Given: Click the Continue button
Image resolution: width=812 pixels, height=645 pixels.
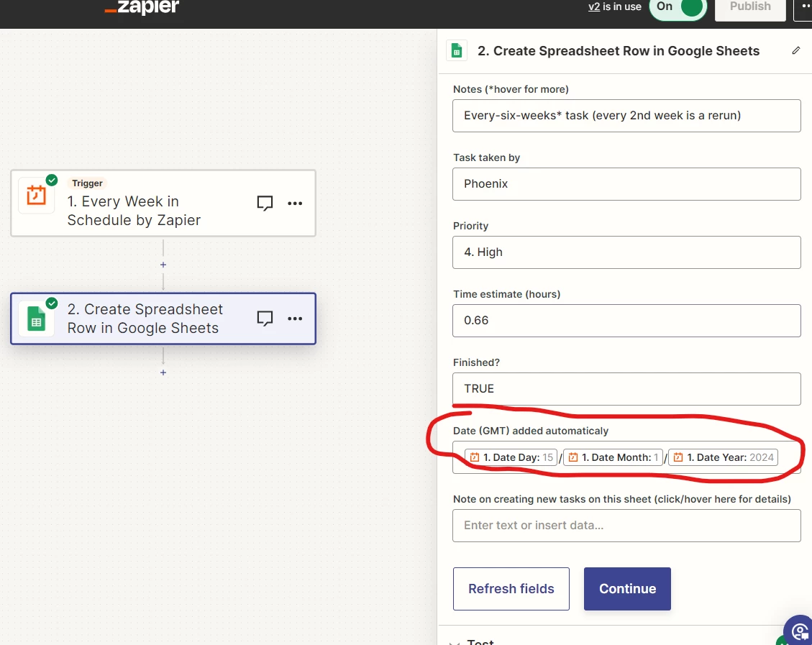Looking at the screenshot, I should pos(627,589).
